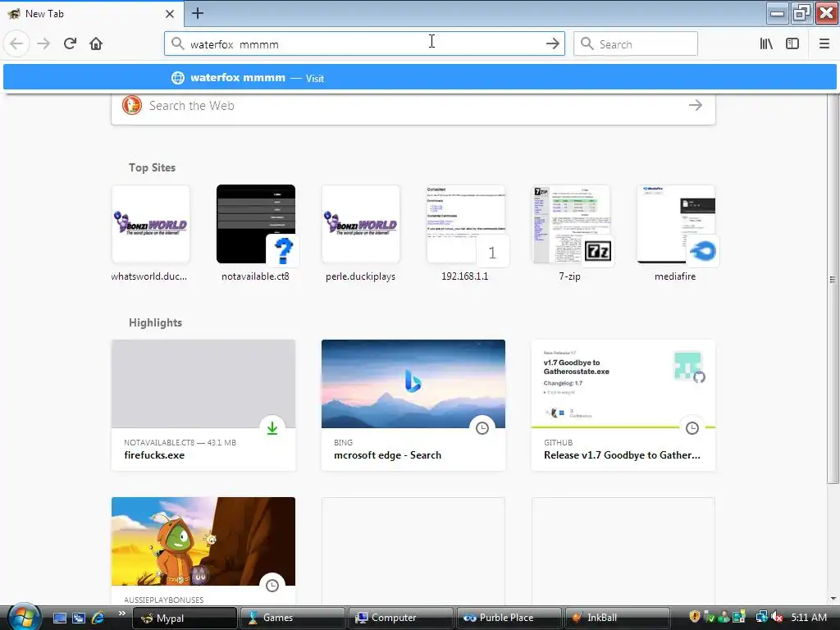Click the GITHUB source label

coord(558,442)
